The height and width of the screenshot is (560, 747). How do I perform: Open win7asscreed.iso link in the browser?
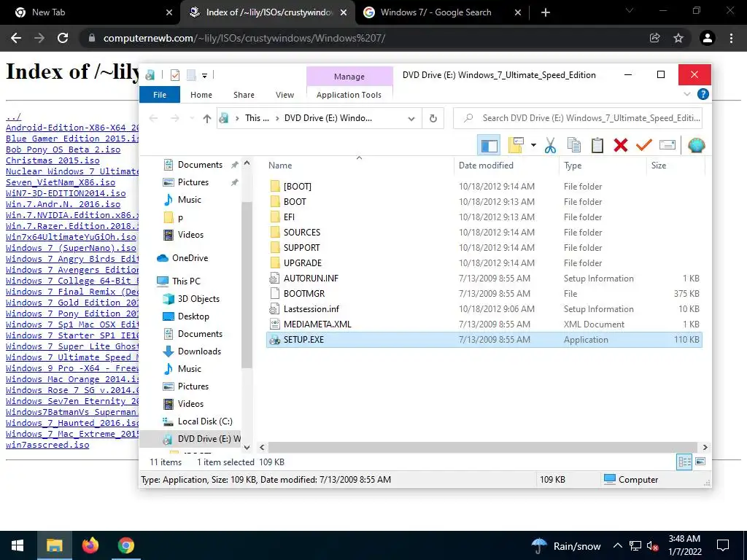47,445
